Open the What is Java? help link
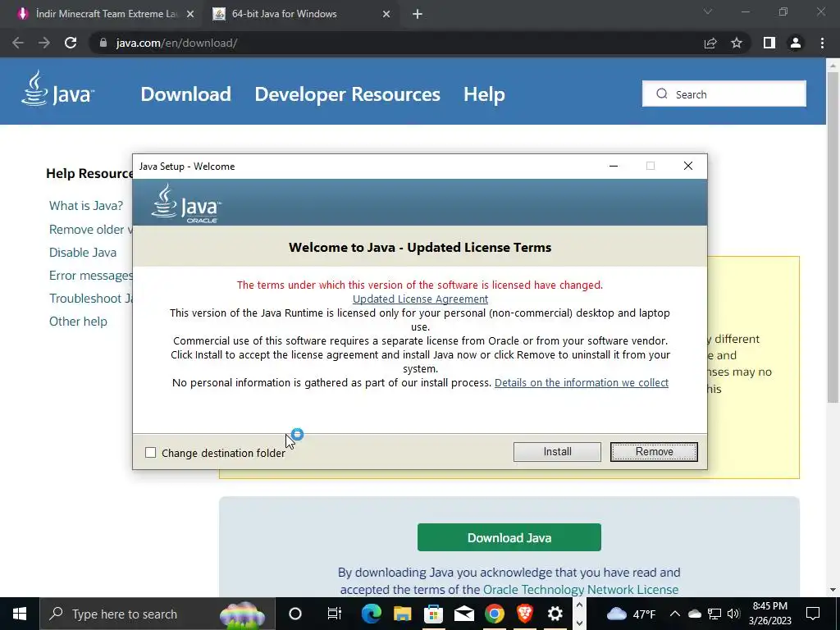The height and width of the screenshot is (630, 840). pyautogui.click(x=86, y=206)
